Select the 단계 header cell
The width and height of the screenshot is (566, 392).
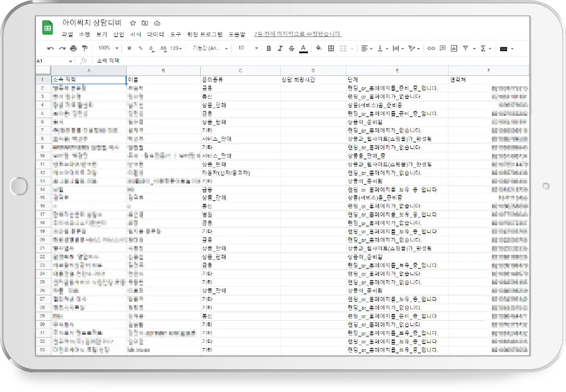pos(397,80)
